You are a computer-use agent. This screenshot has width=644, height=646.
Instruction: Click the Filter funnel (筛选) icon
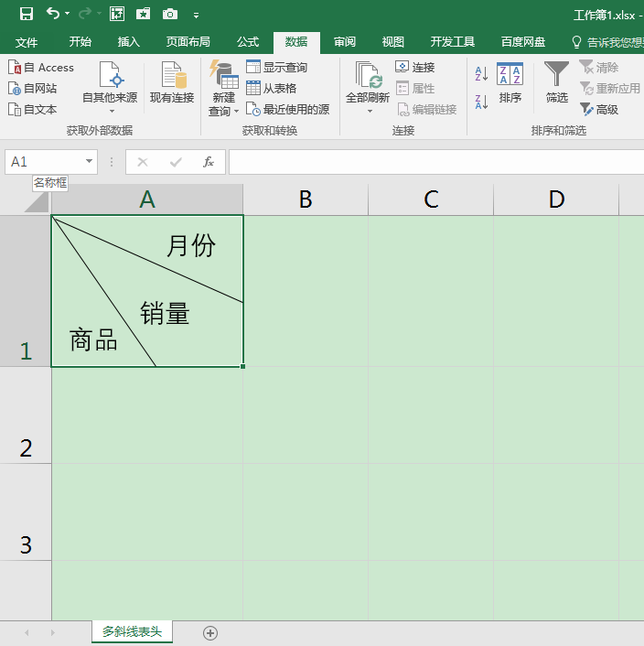coord(556,75)
